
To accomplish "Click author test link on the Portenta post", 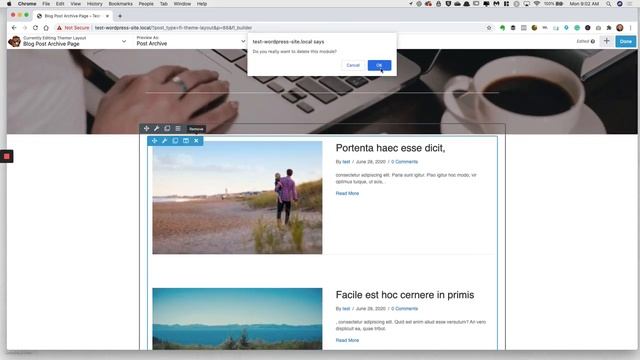I will (x=346, y=162).
